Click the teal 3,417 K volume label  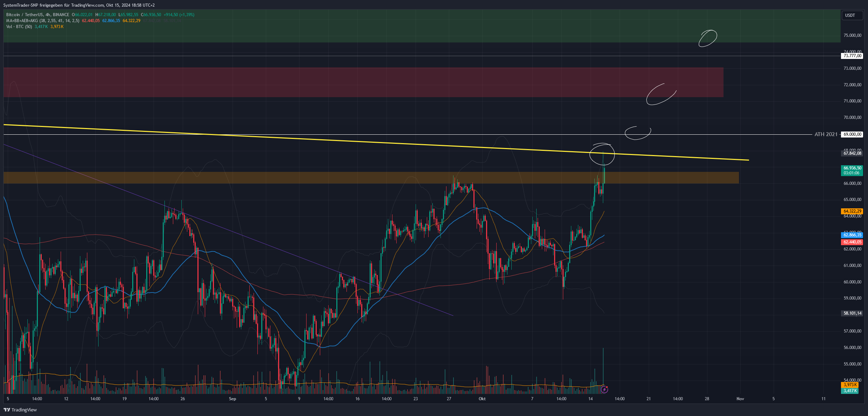click(850, 391)
